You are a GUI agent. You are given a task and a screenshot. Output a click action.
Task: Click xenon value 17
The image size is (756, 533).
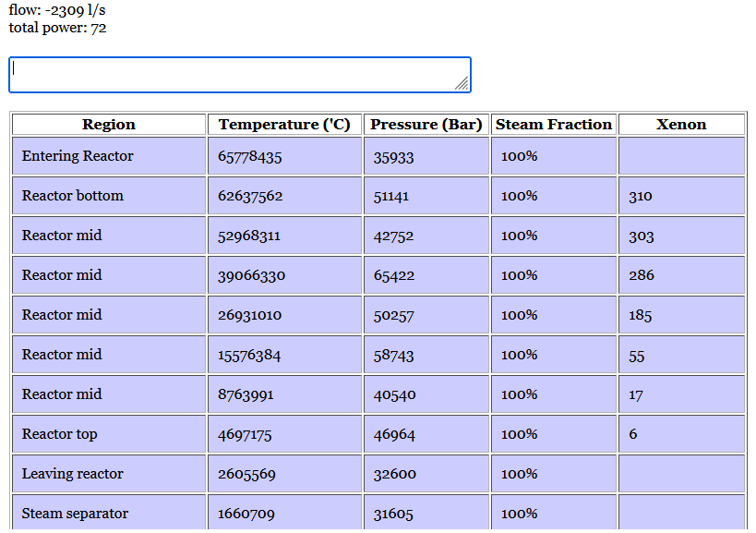(635, 395)
